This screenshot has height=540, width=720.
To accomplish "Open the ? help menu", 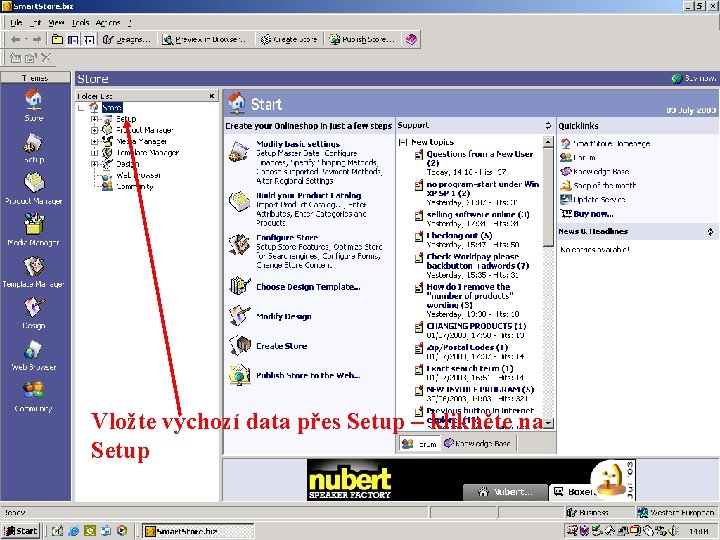I will [130, 22].
